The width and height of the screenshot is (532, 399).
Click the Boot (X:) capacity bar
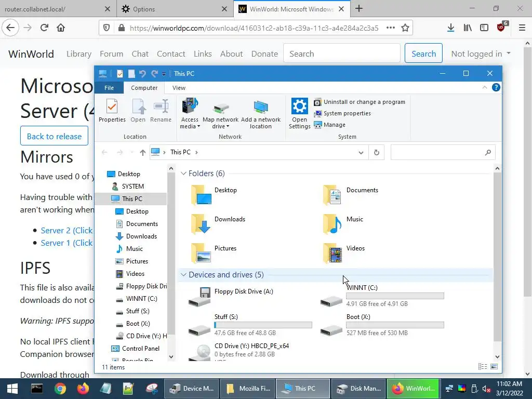tap(395, 325)
